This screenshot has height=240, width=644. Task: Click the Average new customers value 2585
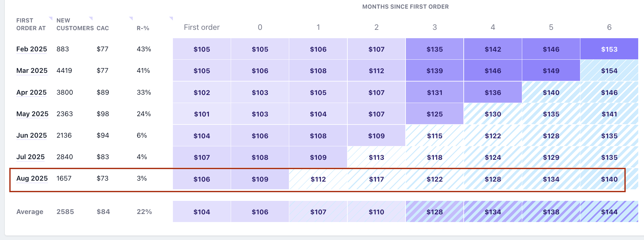coord(65,212)
